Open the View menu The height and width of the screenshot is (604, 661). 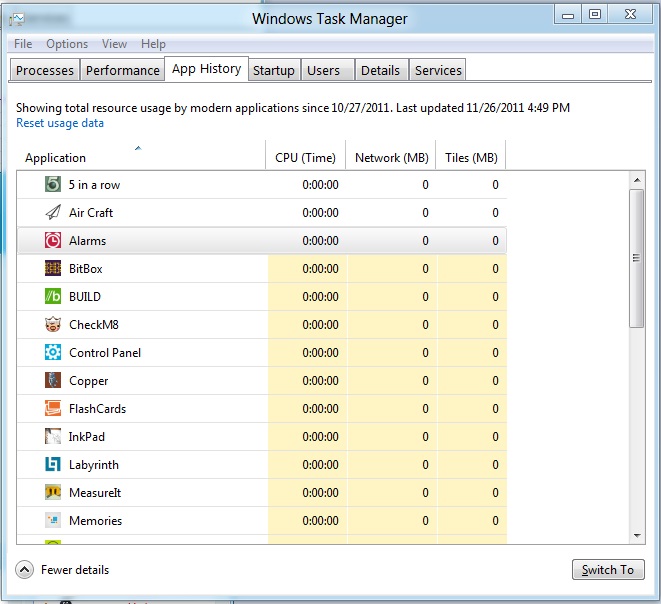click(114, 44)
